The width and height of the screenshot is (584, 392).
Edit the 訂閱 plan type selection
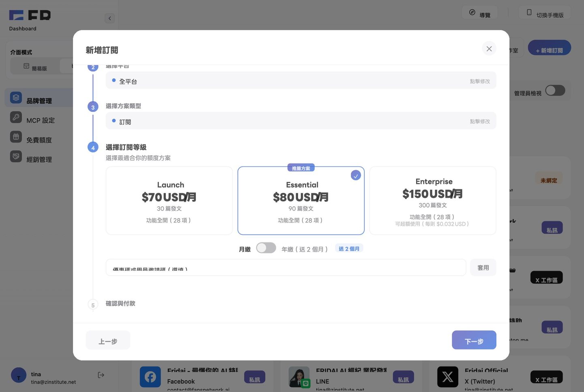click(301, 121)
